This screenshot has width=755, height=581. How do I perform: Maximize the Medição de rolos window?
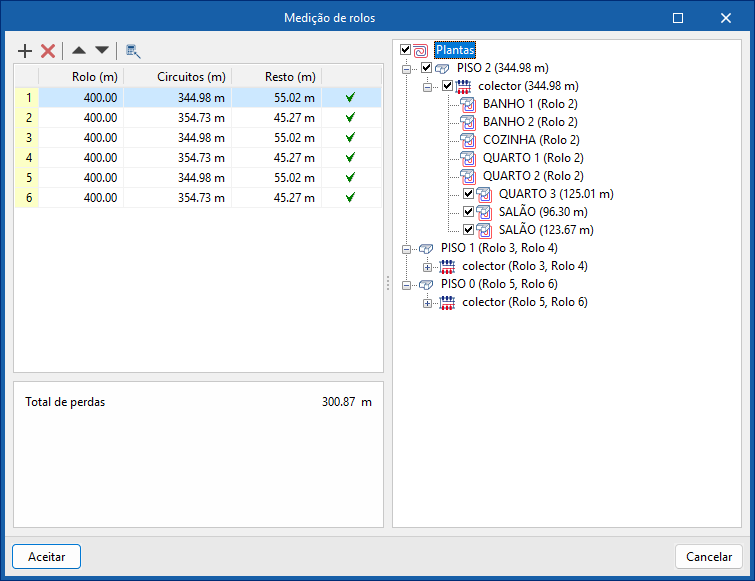click(677, 18)
